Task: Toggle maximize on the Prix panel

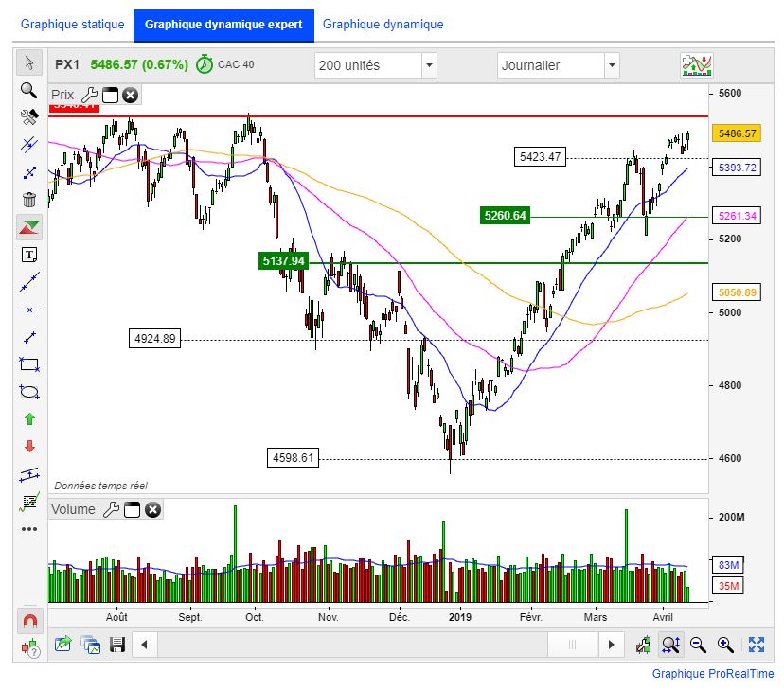Action: 110,95
